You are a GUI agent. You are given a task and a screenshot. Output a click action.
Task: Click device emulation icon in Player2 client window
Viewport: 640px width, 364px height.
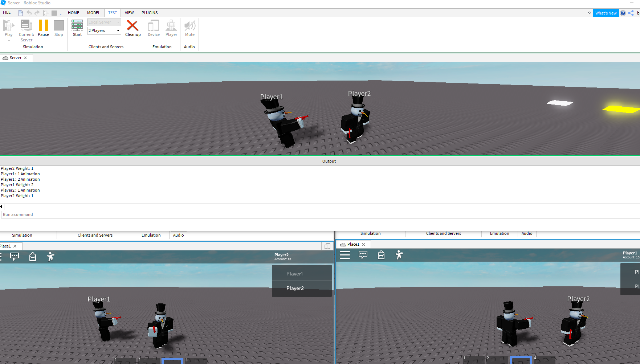pos(327,246)
